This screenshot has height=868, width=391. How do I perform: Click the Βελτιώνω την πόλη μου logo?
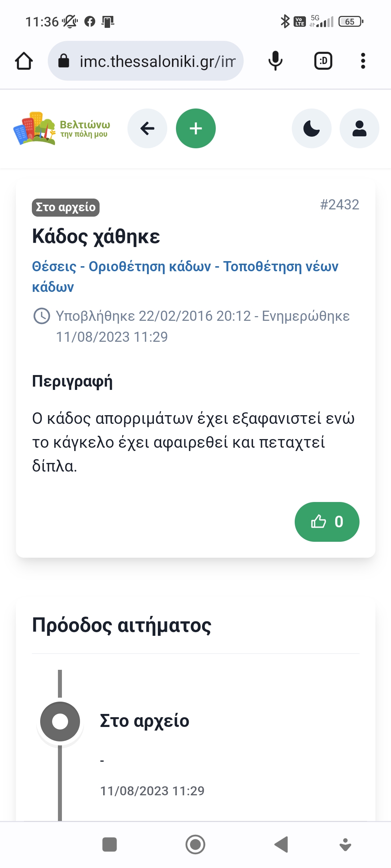point(62,128)
